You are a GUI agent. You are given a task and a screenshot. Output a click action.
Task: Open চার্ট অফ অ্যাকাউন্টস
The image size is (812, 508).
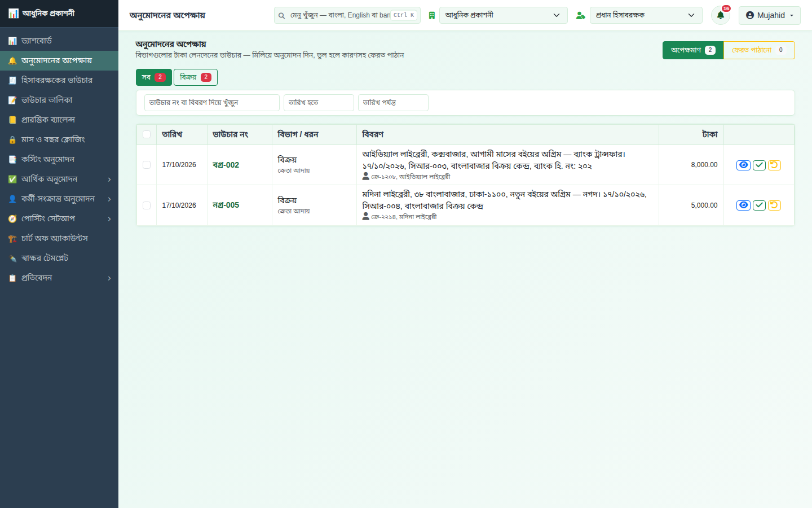(x=59, y=238)
